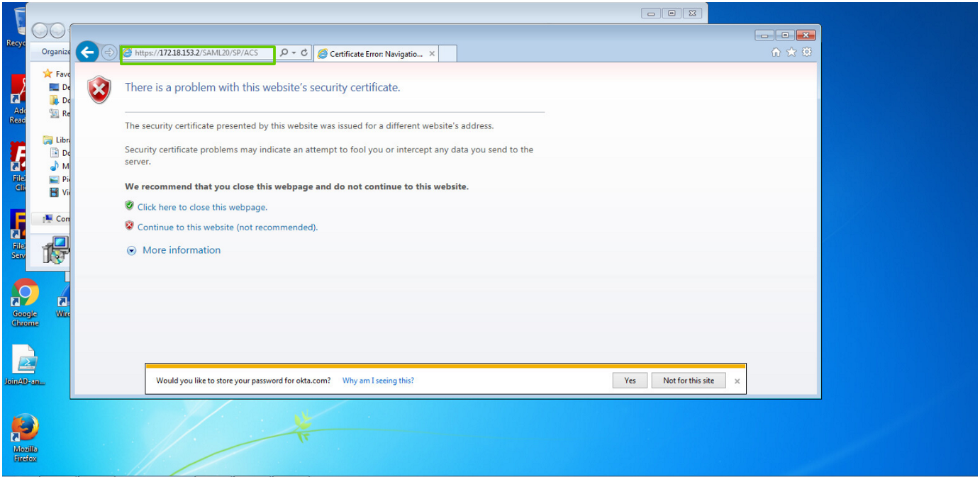Click the back button in the Explorer window
This screenshot has height=477, width=980.
(40, 30)
